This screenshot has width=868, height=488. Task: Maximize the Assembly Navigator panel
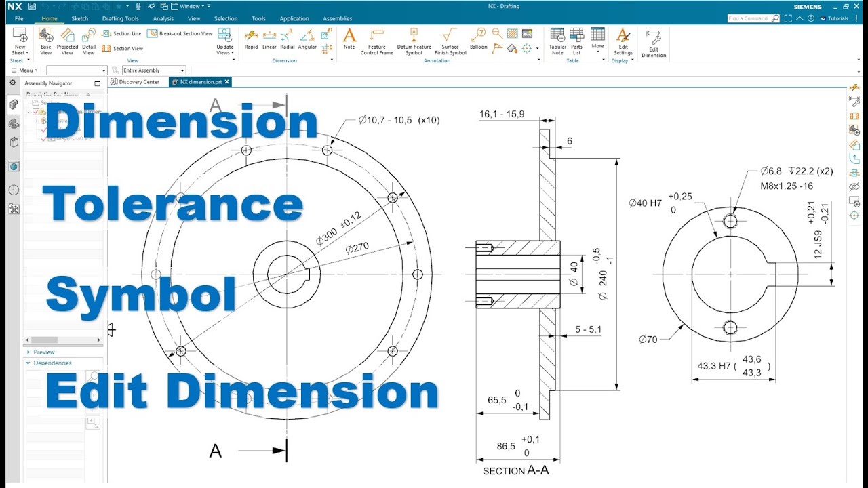97,83
